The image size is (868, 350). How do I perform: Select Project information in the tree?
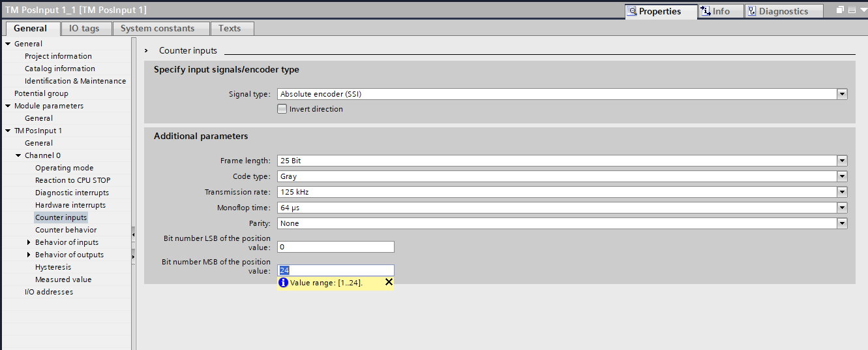click(x=58, y=56)
